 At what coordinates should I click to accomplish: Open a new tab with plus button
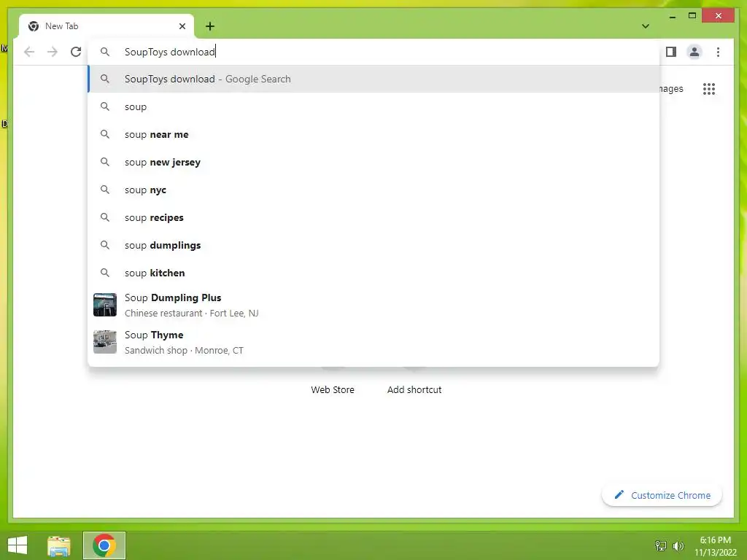[x=210, y=26]
